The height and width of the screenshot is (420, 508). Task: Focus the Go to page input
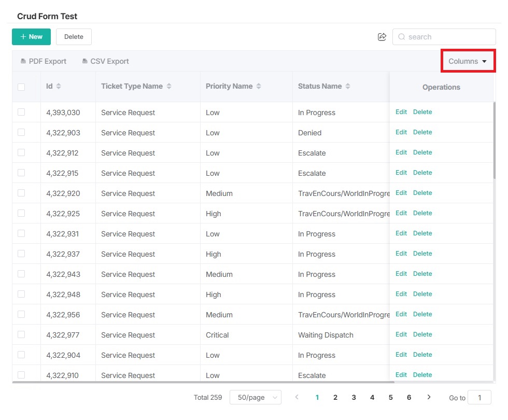coord(479,398)
